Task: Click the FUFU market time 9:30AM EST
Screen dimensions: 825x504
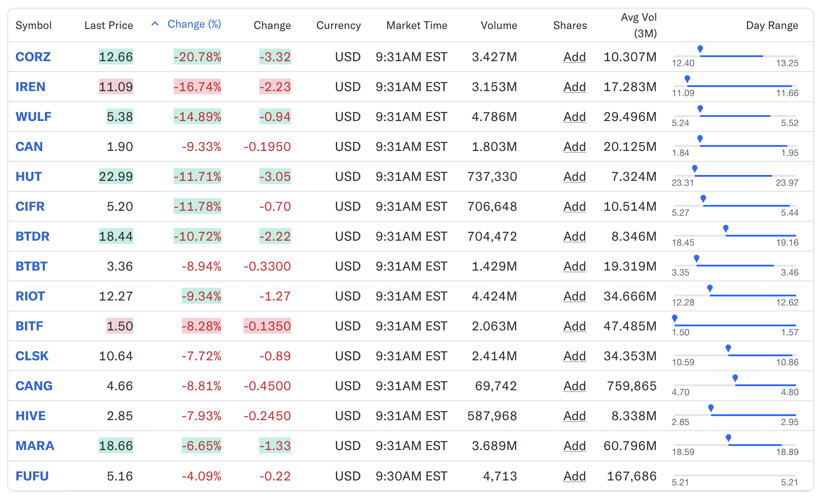Action: click(412, 476)
